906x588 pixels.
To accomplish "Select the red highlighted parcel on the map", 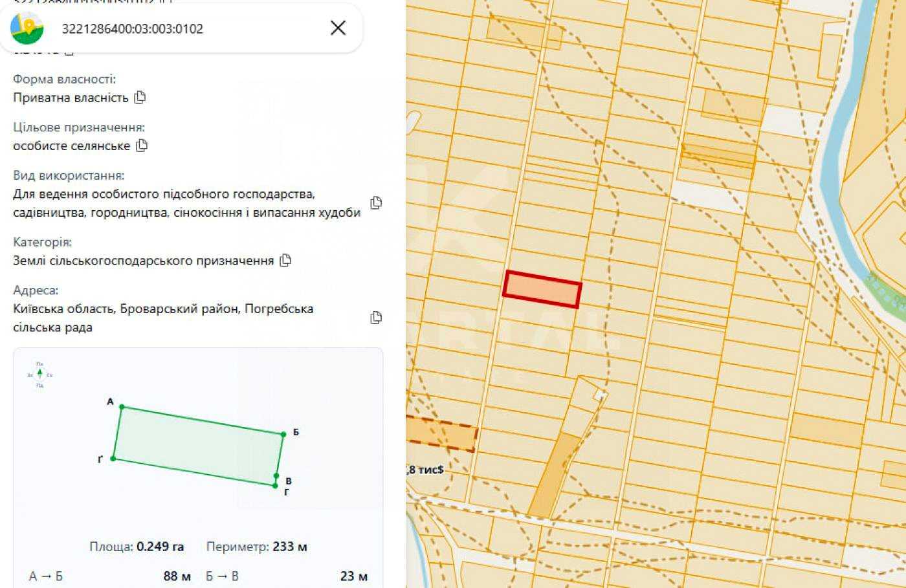I will pyautogui.click(x=542, y=289).
